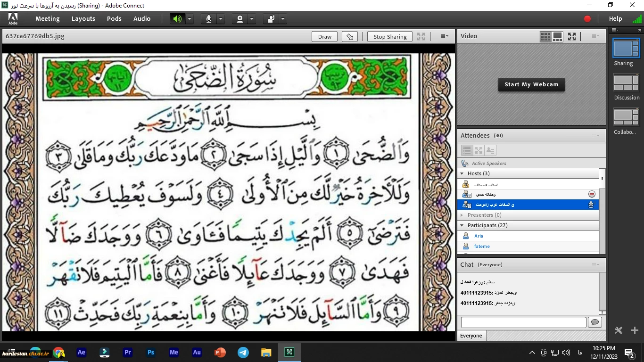The height and width of the screenshot is (362, 644).
Task: Collapse the Hosts (3) group
Action: click(x=462, y=173)
